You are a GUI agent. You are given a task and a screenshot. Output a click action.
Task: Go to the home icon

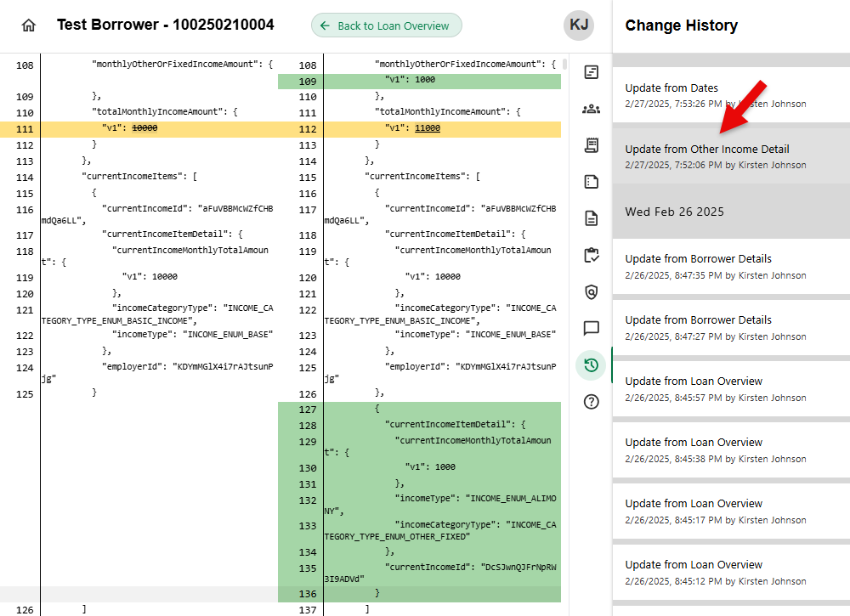click(x=28, y=25)
